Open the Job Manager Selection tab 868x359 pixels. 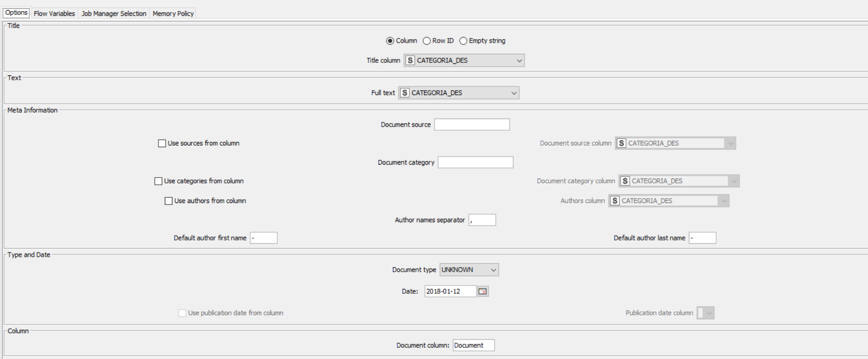click(x=114, y=13)
